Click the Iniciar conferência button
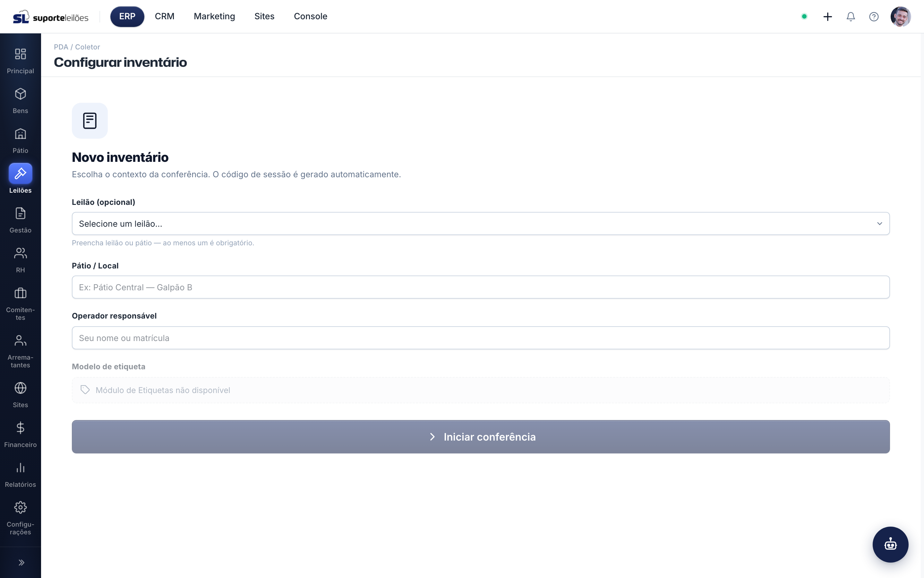The height and width of the screenshot is (578, 924). click(x=481, y=437)
